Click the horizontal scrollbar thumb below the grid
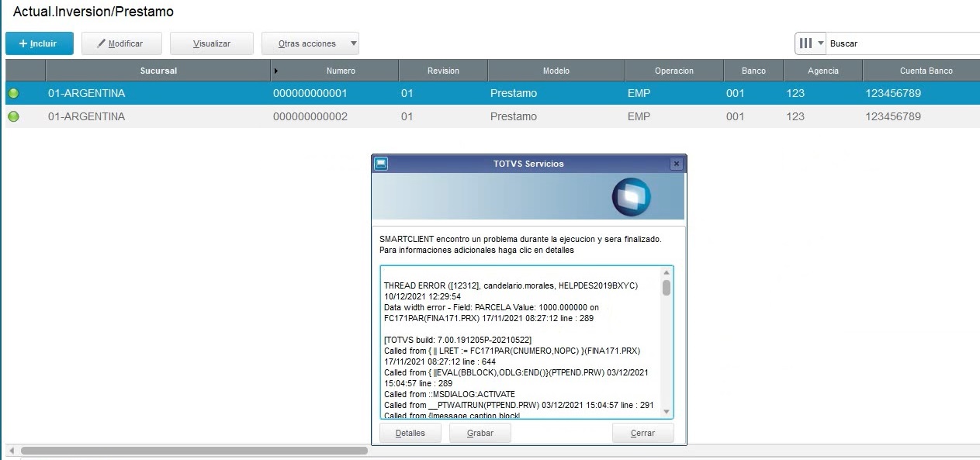Screen dimensions: 980x460 [194, 450]
